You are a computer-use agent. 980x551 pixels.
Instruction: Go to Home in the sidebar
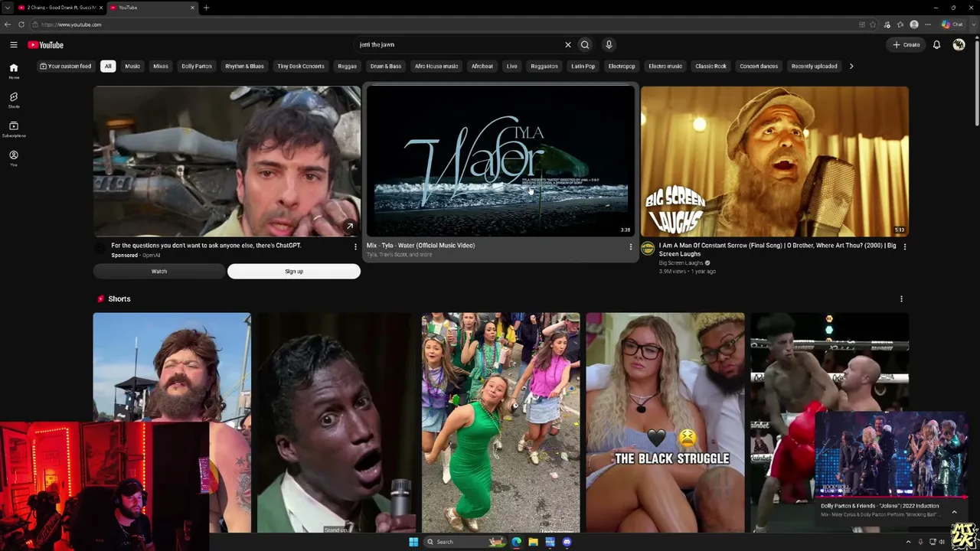14,71
